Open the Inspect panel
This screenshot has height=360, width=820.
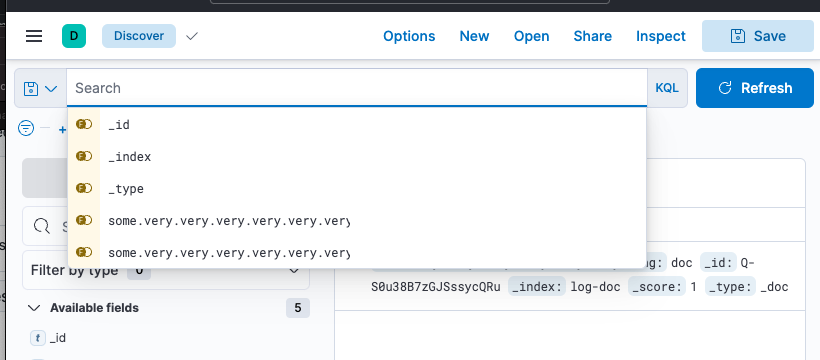[660, 36]
